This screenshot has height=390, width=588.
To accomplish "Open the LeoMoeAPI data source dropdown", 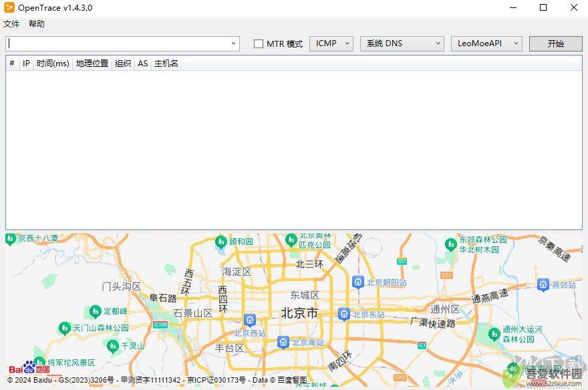I will 486,43.
